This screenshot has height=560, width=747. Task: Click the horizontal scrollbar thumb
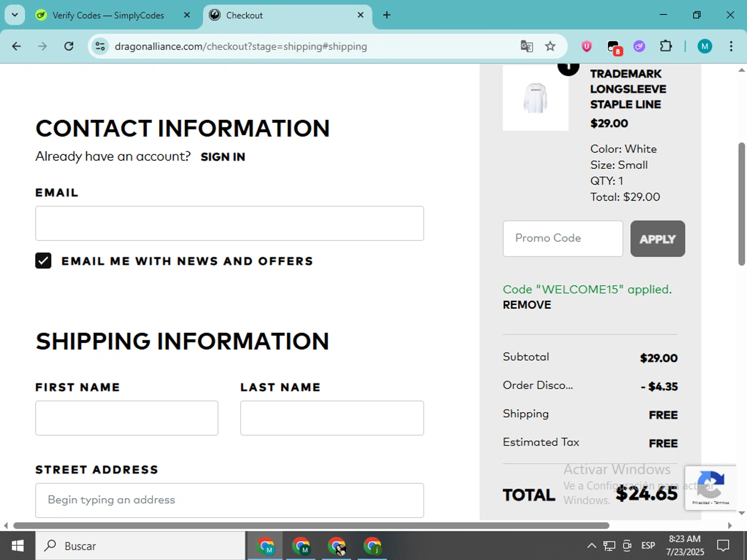(311, 526)
